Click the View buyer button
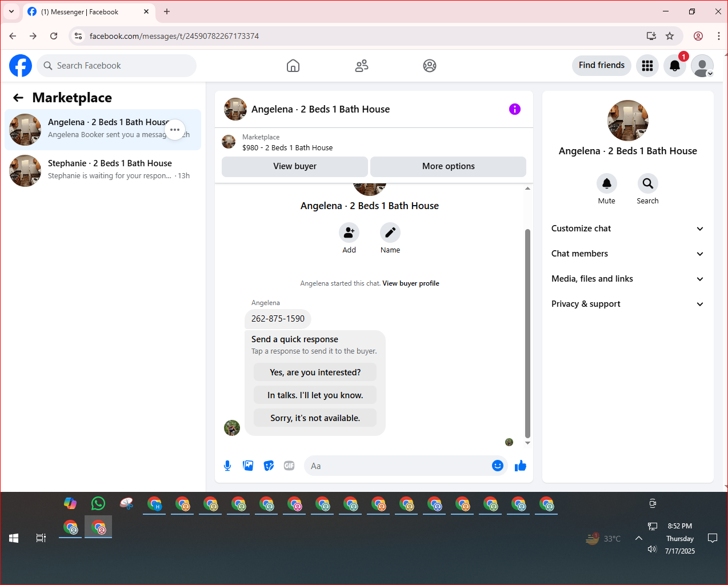Viewport: 728px width, 585px height. click(x=295, y=166)
